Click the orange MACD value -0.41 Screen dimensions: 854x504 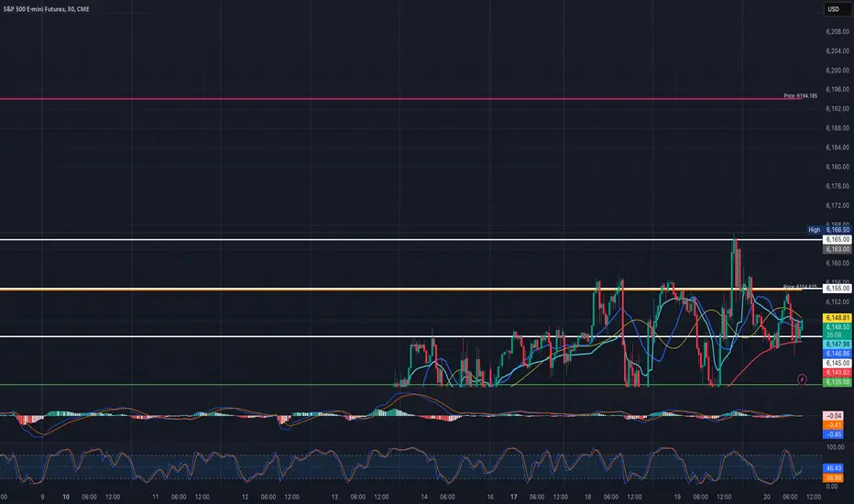pyautogui.click(x=833, y=425)
